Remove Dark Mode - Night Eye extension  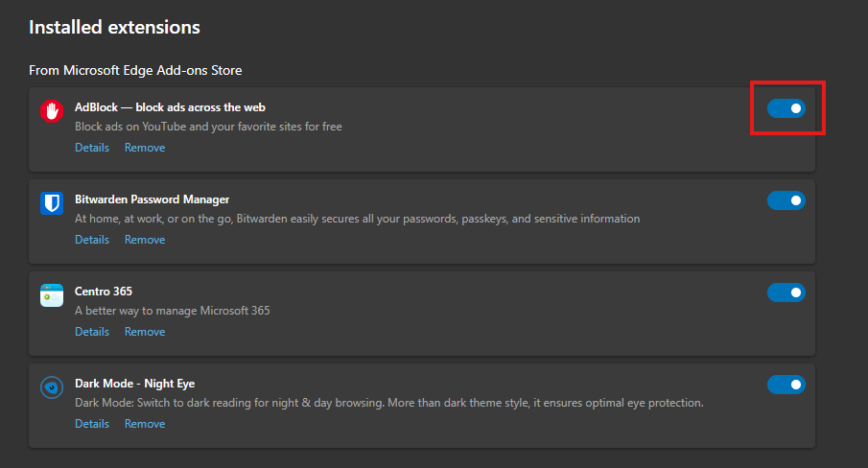click(x=145, y=424)
